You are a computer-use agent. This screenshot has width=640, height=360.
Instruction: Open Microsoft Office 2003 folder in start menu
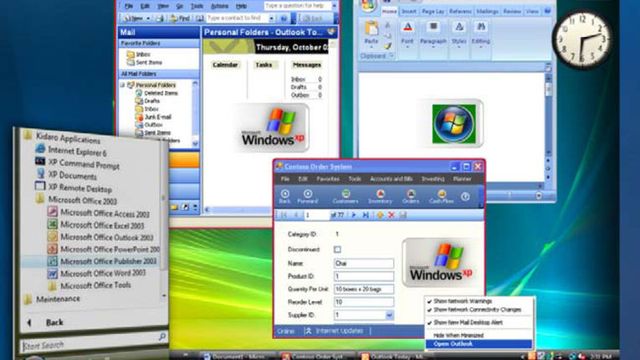tap(76, 200)
